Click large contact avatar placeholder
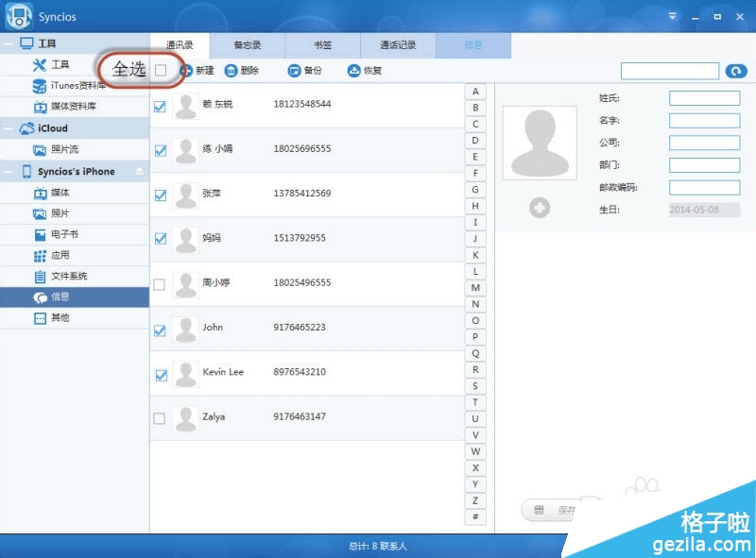This screenshot has width=756, height=558. coord(540,144)
